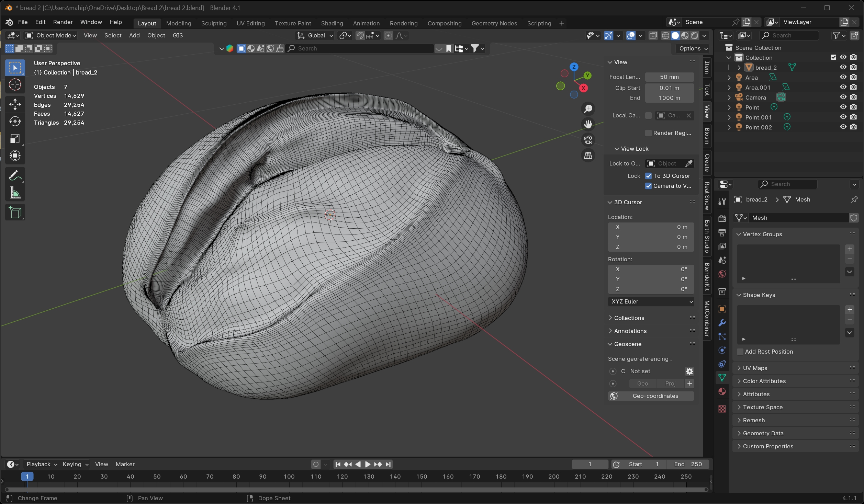
Task: Hide the Camera object in outliner
Action: pyautogui.click(x=843, y=97)
